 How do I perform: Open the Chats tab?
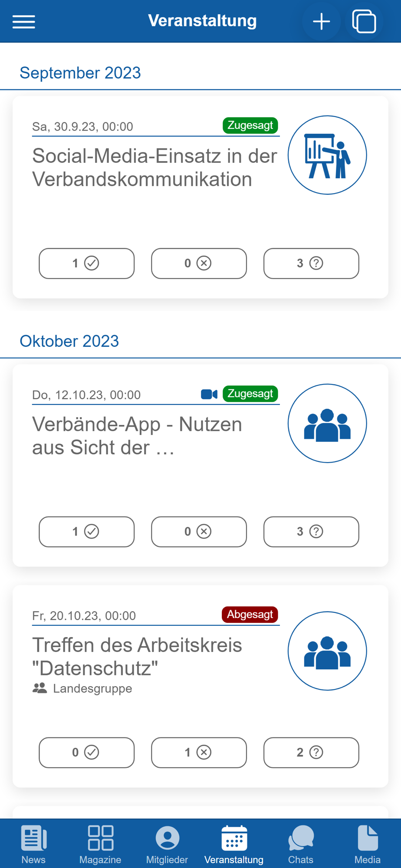coord(301,844)
